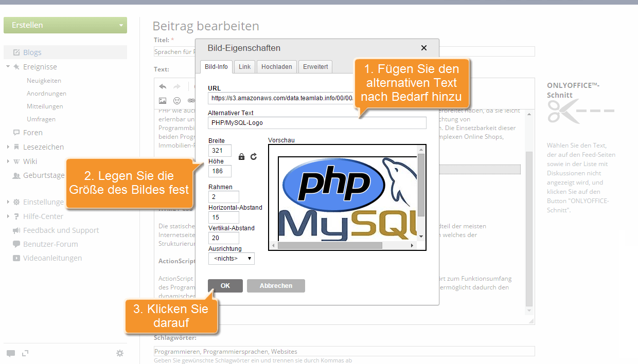This screenshot has width=638, height=364.
Task: Switch to the Link tab
Action: (245, 67)
